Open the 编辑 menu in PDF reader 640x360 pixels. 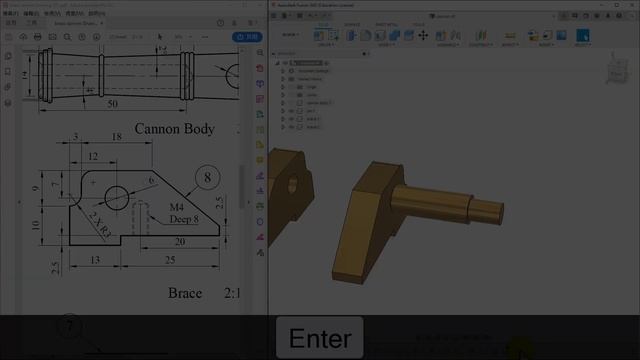coord(31,13)
